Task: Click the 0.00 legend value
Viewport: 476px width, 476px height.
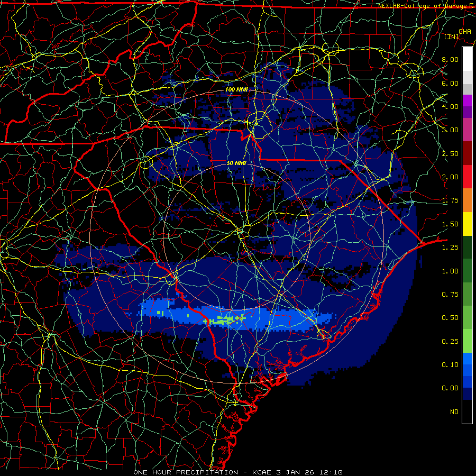Action: coord(450,388)
